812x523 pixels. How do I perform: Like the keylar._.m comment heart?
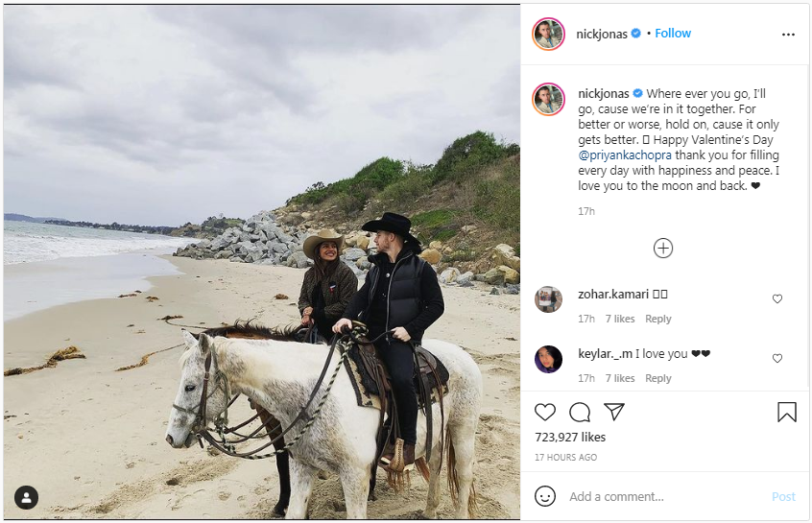[777, 358]
